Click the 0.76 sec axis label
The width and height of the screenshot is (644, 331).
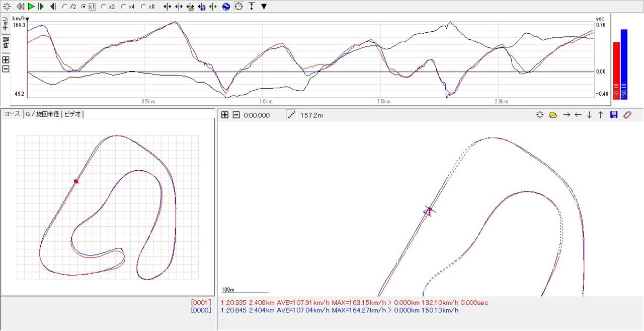click(x=601, y=25)
